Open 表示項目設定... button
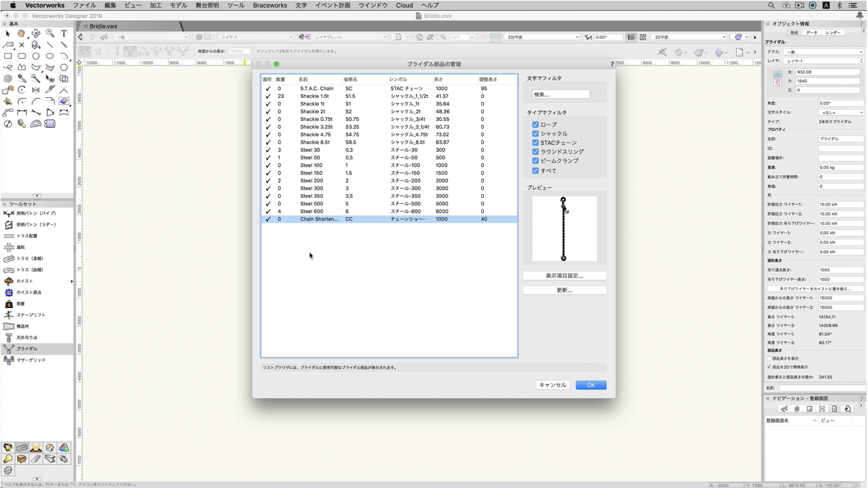The image size is (868, 488). (x=564, y=276)
